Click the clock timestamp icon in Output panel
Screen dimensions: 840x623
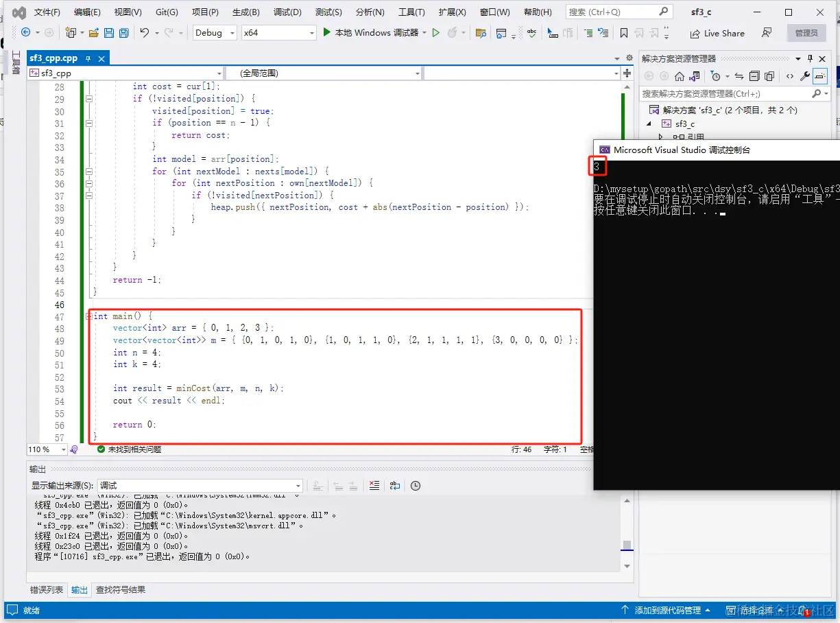(x=416, y=485)
